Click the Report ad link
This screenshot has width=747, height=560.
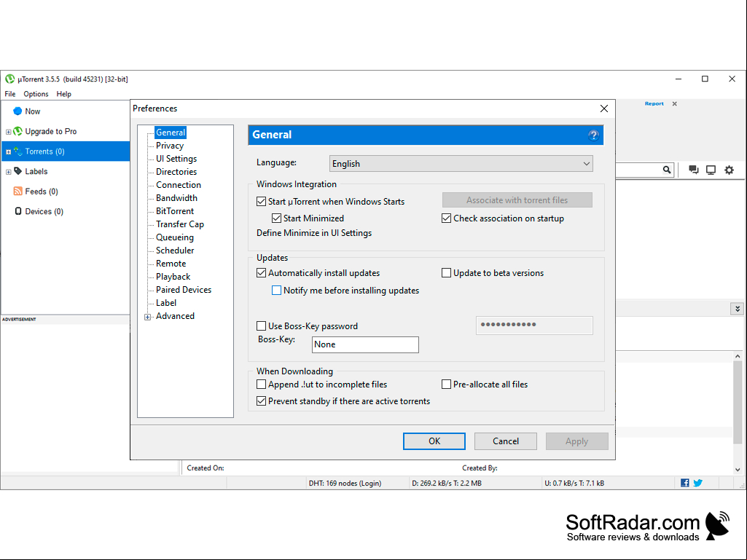(654, 103)
